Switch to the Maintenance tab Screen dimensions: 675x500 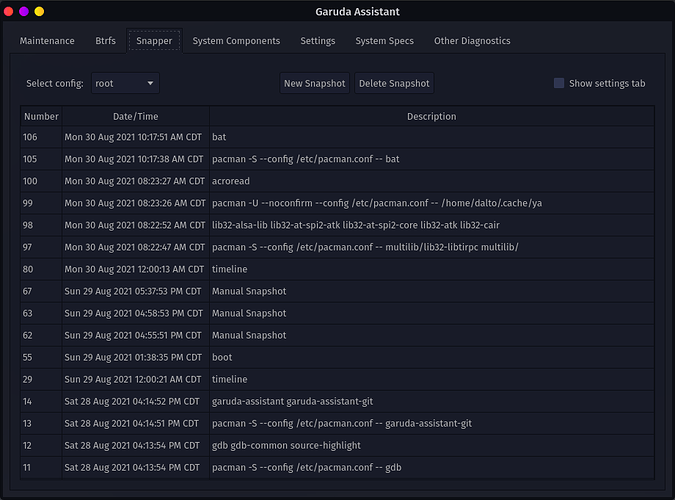coord(47,41)
